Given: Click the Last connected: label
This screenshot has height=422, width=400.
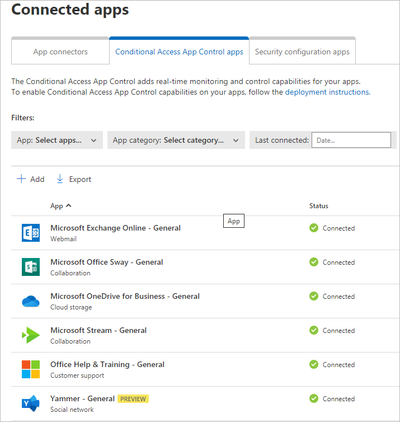Looking at the screenshot, I should (282, 140).
